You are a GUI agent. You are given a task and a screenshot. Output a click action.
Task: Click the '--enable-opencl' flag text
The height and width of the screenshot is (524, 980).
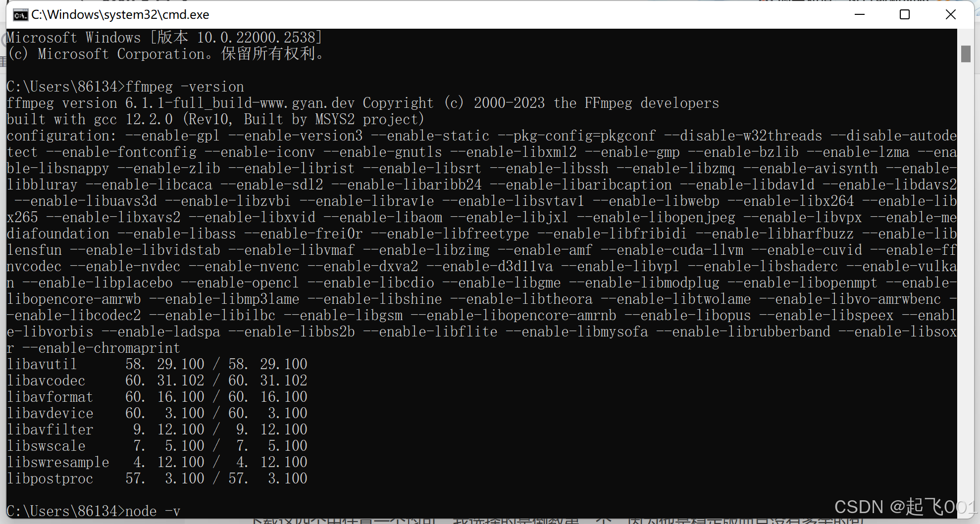pos(240,283)
